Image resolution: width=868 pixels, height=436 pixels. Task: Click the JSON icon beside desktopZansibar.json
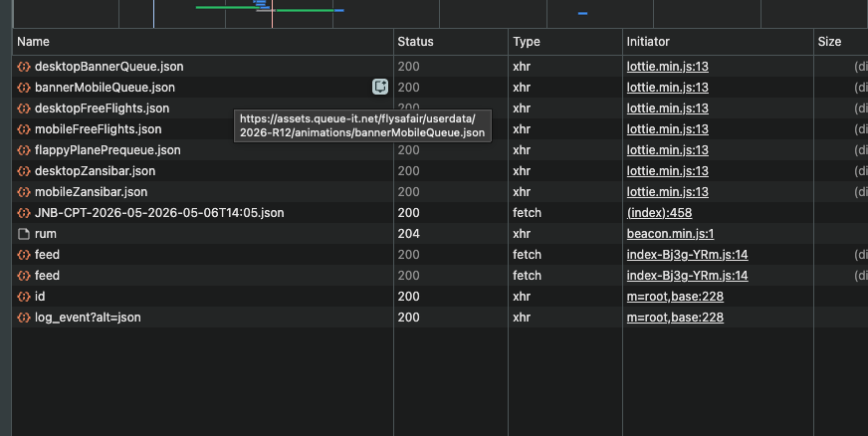[x=23, y=171]
